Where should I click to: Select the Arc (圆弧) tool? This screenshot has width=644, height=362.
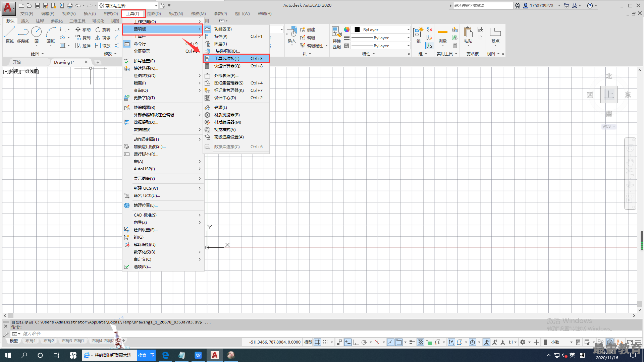click(x=51, y=35)
